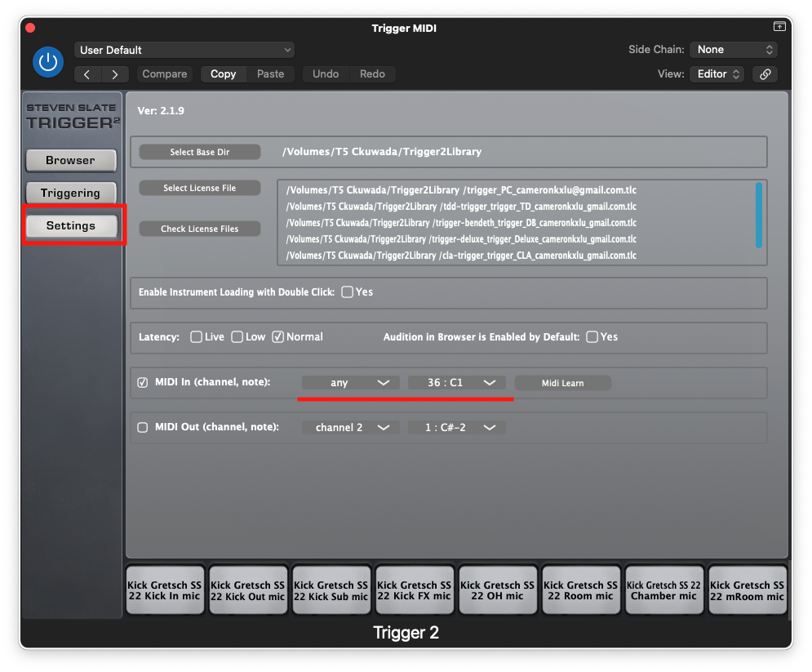Click Check License Files
The image size is (812, 672).
pos(199,229)
